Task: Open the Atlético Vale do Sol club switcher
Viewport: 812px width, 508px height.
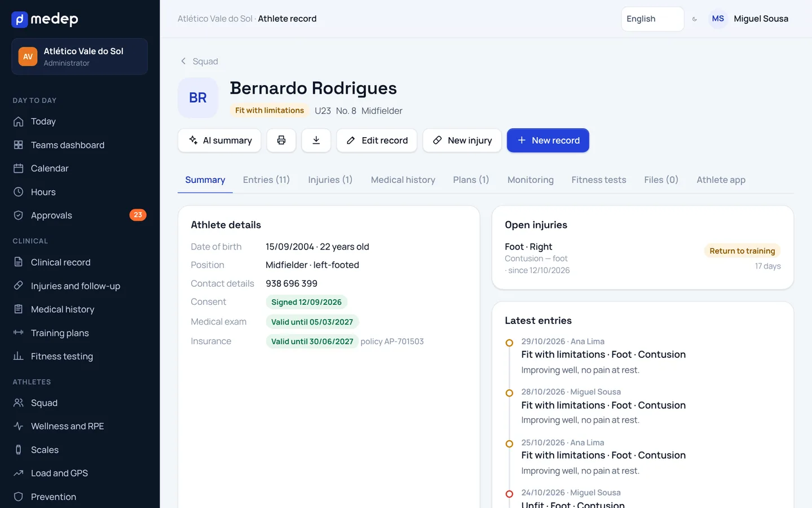Action: [80, 56]
